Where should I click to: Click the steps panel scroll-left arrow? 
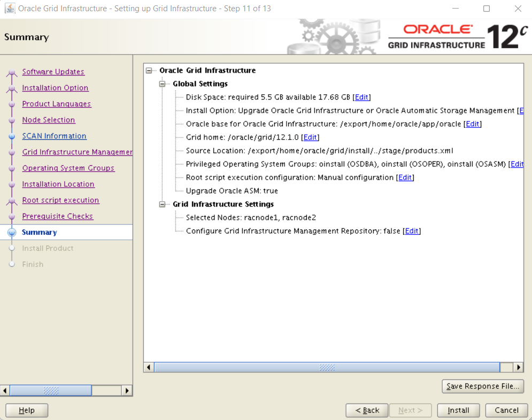pos(5,391)
